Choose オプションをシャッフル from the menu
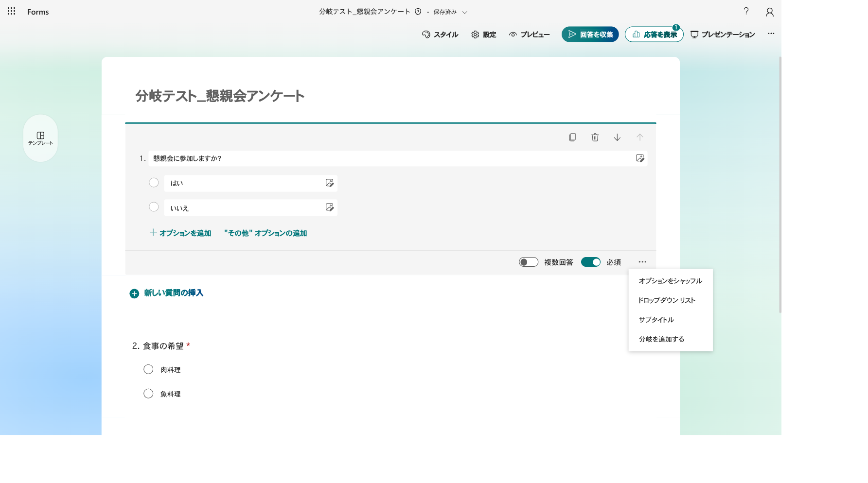868x483 pixels. tap(671, 281)
